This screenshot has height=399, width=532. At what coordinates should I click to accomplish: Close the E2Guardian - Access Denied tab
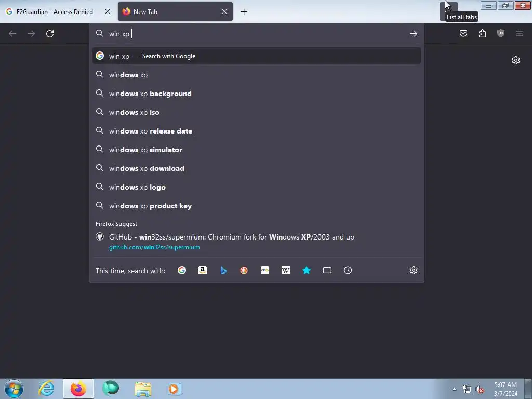108,11
